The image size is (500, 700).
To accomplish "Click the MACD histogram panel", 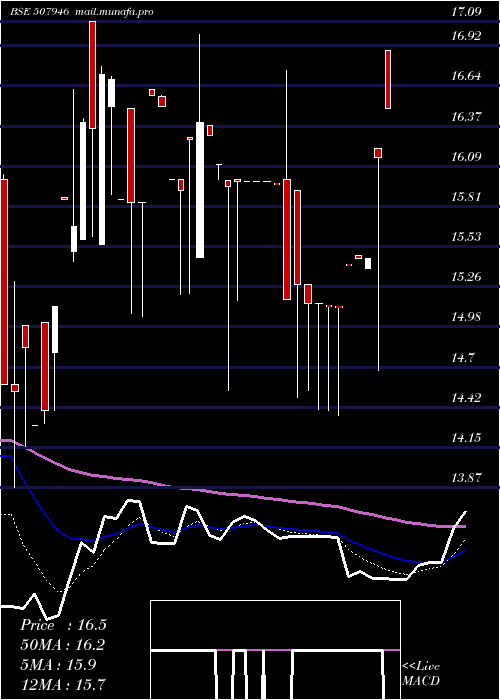I will [275, 650].
